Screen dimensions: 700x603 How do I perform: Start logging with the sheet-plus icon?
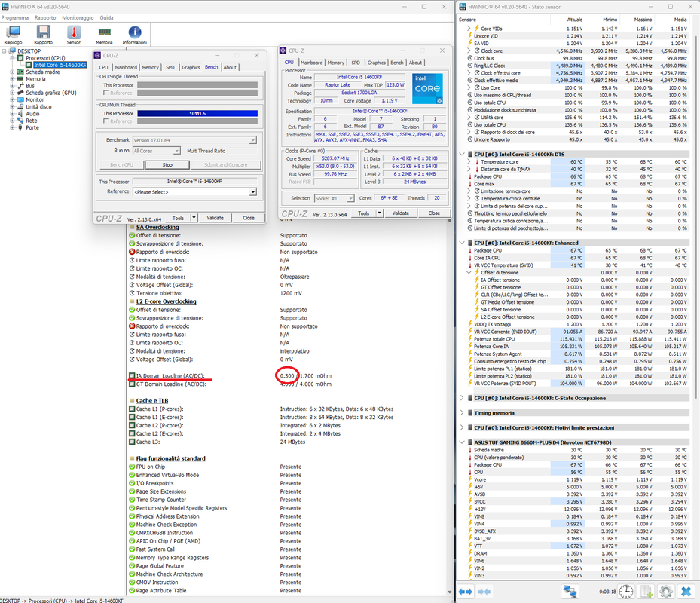coord(647,592)
